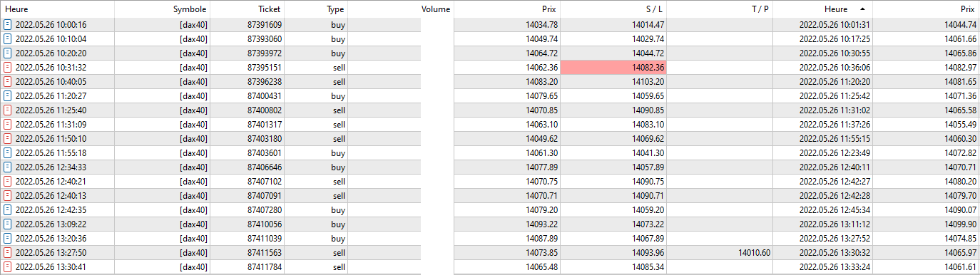
Task: Sort by the Symbole column header
Action: click(190, 9)
